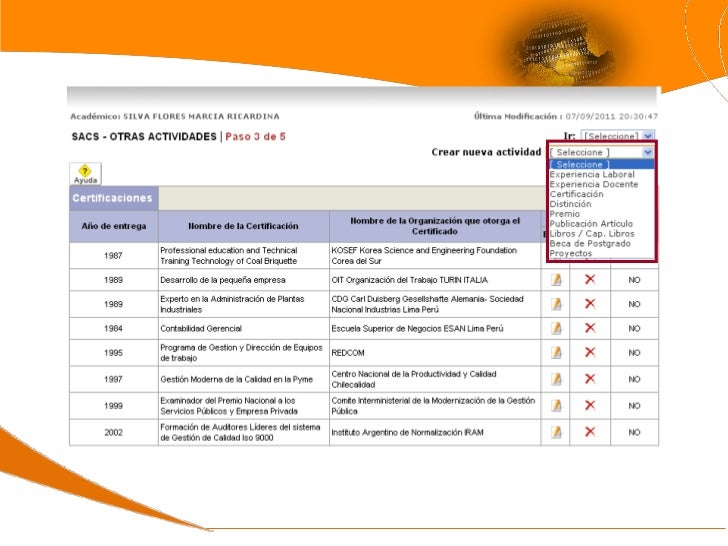Edit the Experto en la Administración de Plantas row
This screenshot has width=728, height=546.
556,304
